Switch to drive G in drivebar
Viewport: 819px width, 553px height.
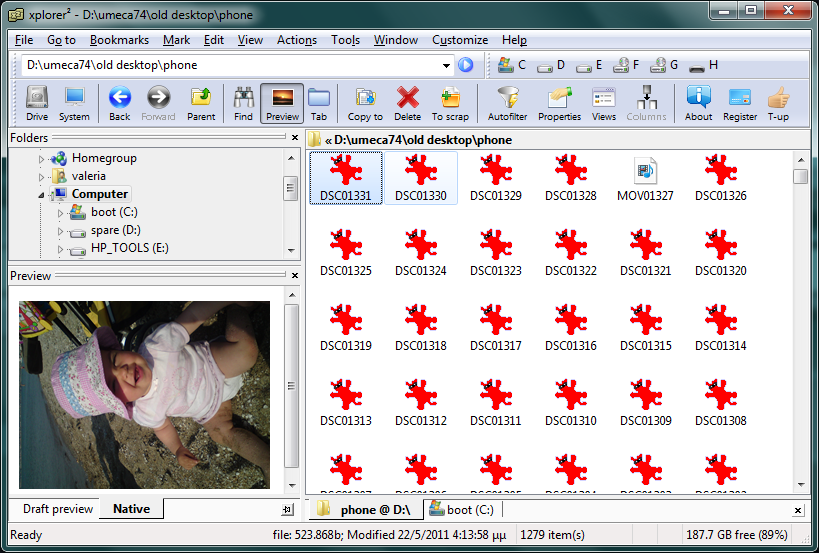(x=664, y=65)
